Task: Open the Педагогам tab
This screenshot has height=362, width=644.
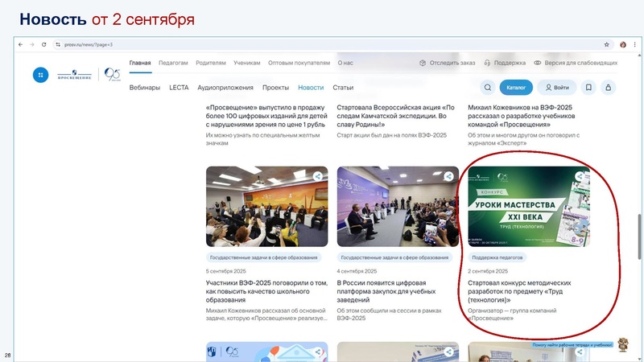Action: 173,63
